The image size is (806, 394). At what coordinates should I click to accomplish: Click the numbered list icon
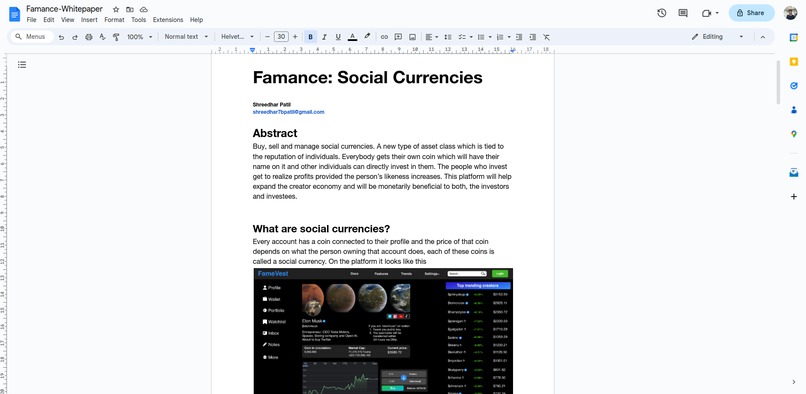click(500, 37)
